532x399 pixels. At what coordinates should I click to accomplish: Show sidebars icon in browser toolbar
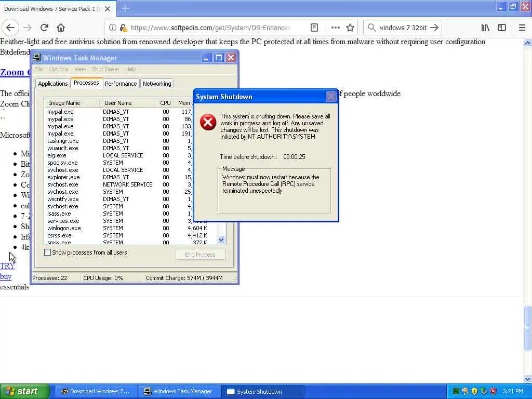click(x=502, y=28)
